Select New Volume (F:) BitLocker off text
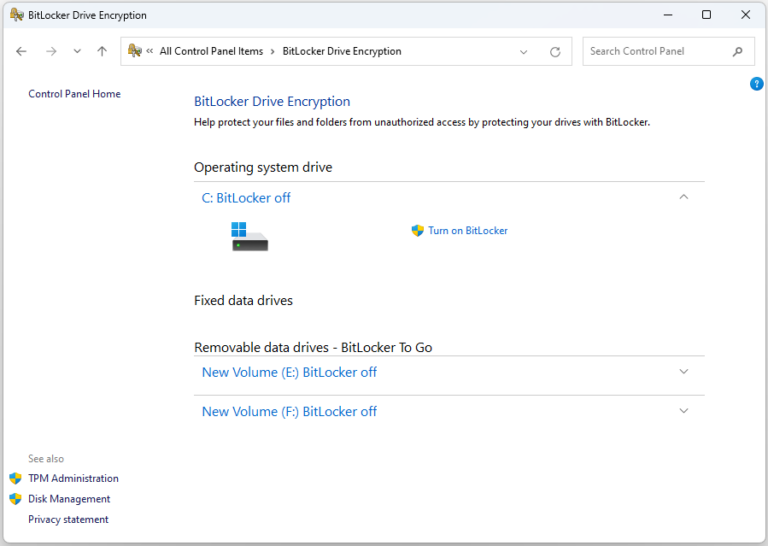Viewport: 768px width, 546px height. click(x=289, y=411)
